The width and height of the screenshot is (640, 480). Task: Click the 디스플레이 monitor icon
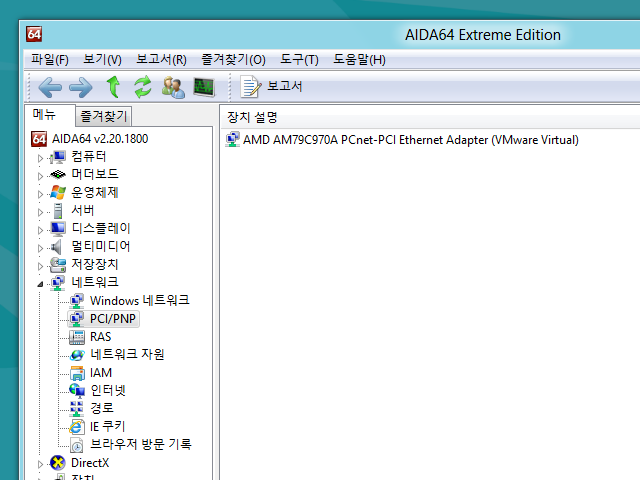click(x=58, y=229)
